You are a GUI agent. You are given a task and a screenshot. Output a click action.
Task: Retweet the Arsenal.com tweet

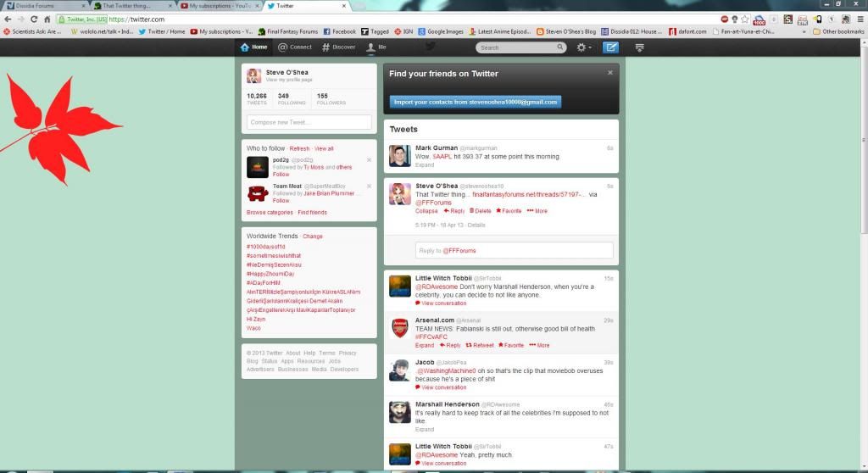[480, 345]
